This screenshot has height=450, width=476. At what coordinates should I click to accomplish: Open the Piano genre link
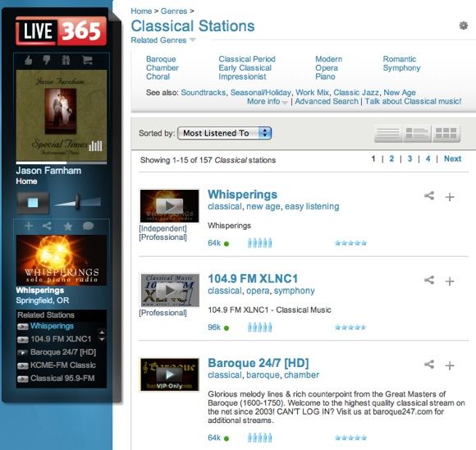pos(325,76)
